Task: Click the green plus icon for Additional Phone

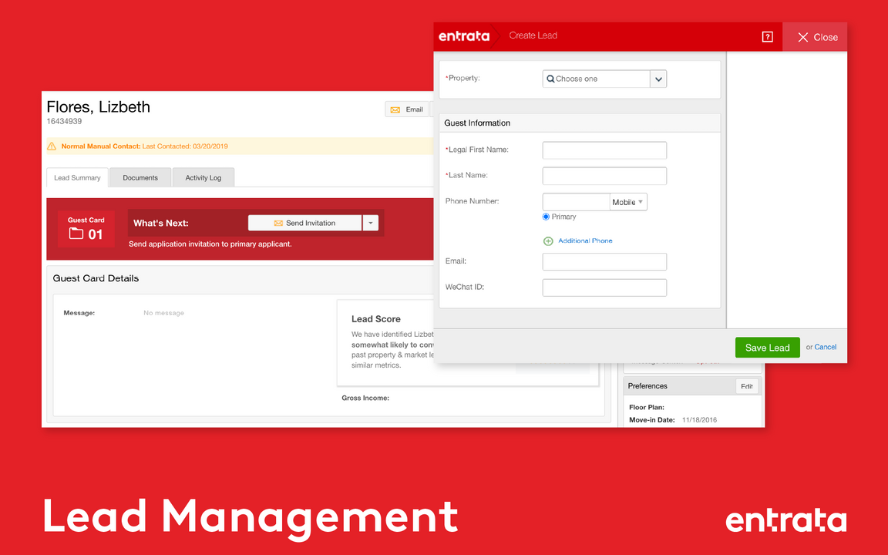Action: coord(548,241)
